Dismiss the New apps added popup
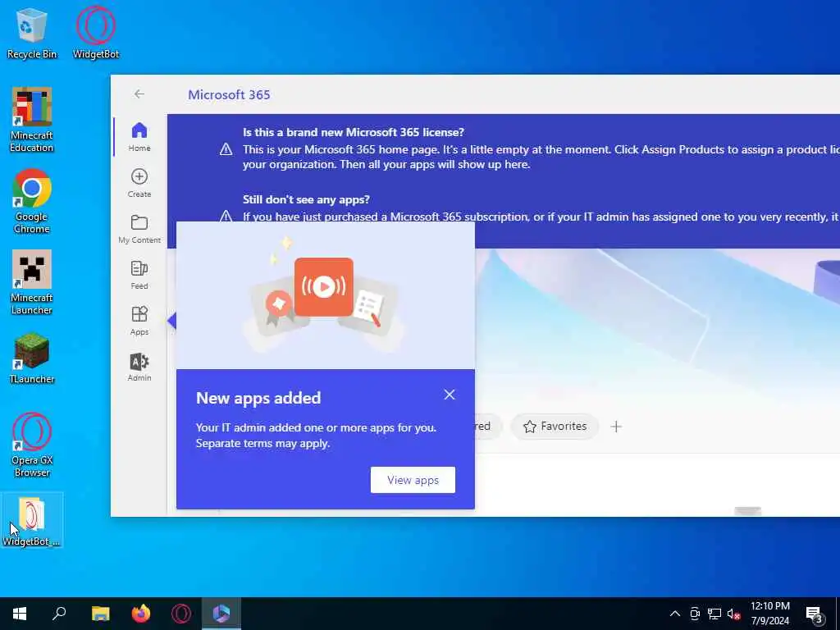Image resolution: width=840 pixels, height=630 pixels. [x=450, y=395]
